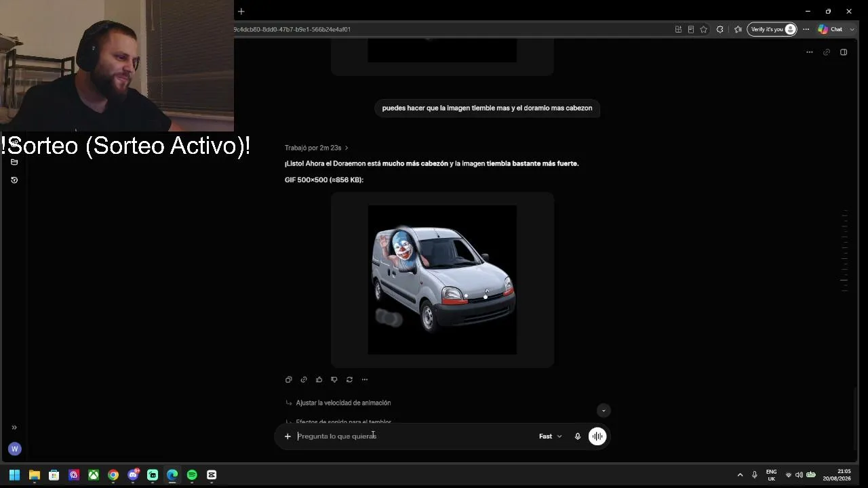Open the Favorites list icon
This screenshot has height=488, width=868.
(738, 29)
